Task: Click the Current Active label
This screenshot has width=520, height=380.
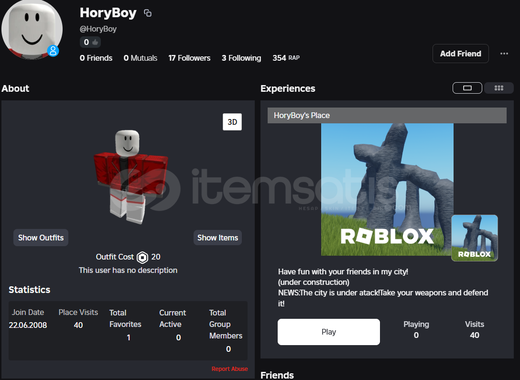Action: (173, 318)
